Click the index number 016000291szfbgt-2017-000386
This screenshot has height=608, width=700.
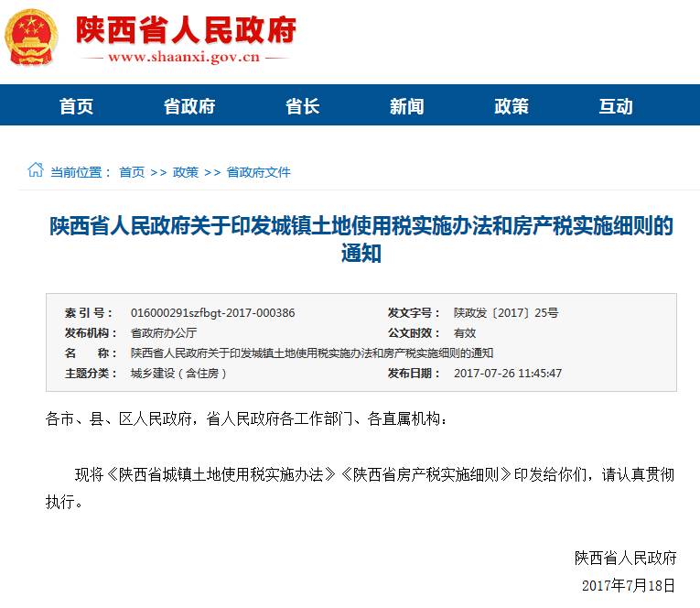[212, 313]
